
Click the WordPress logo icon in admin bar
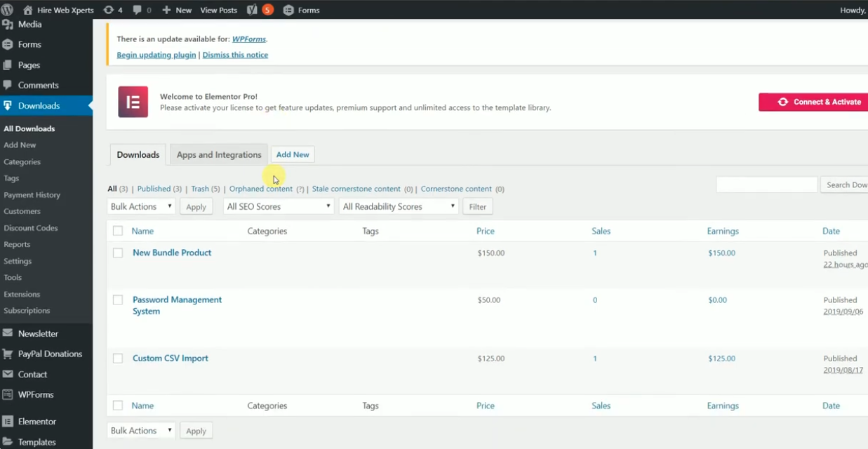[7, 10]
